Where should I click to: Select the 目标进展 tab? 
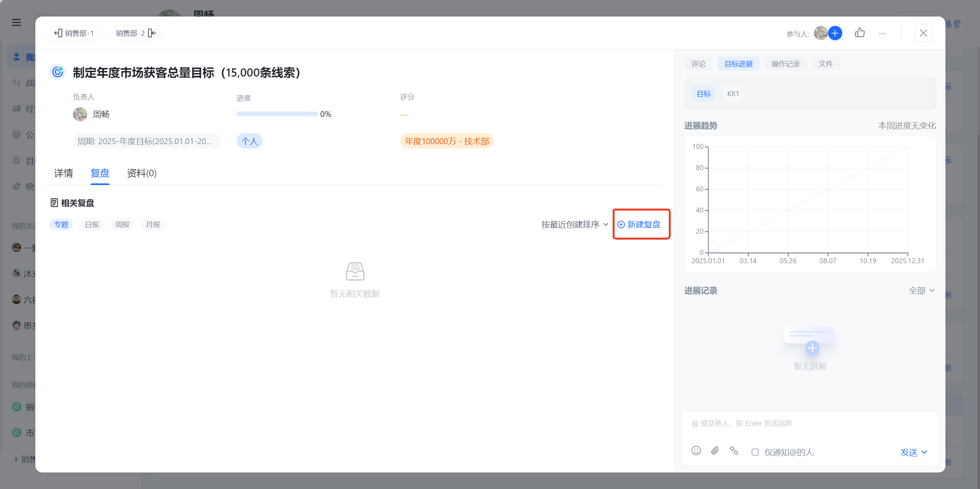point(739,64)
